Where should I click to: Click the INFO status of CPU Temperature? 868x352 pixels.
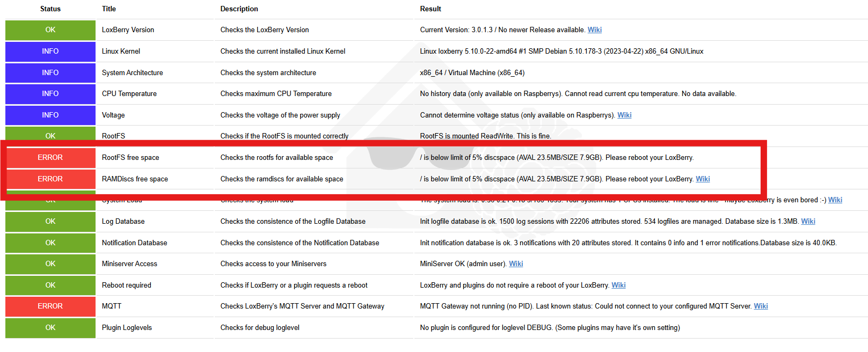(50, 94)
